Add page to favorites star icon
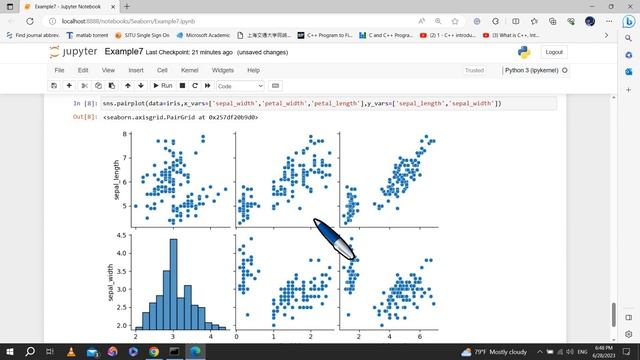 coord(455,21)
